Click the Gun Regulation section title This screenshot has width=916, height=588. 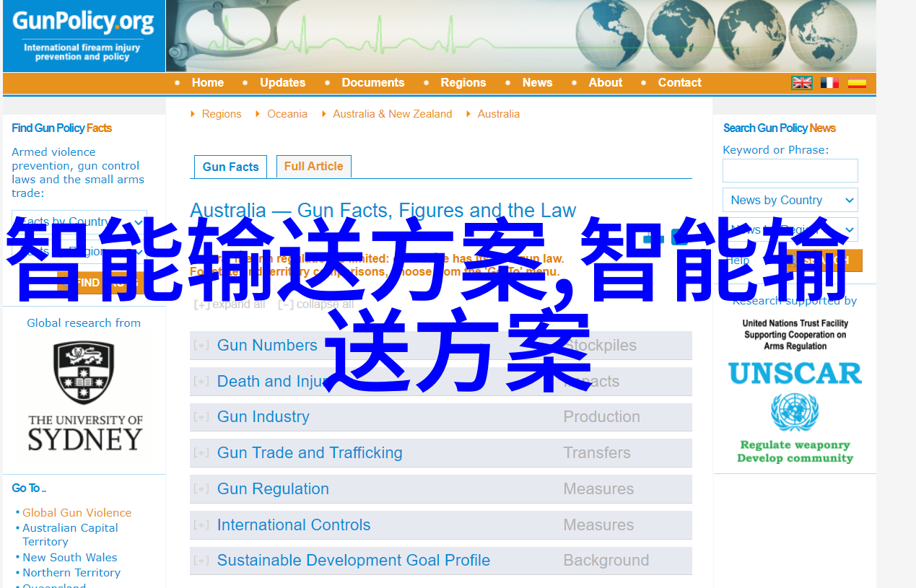(273, 489)
